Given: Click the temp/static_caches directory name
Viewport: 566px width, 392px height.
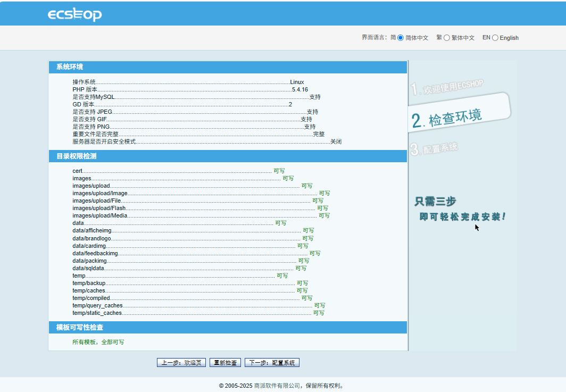Looking at the screenshot, I should click(97, 313).
